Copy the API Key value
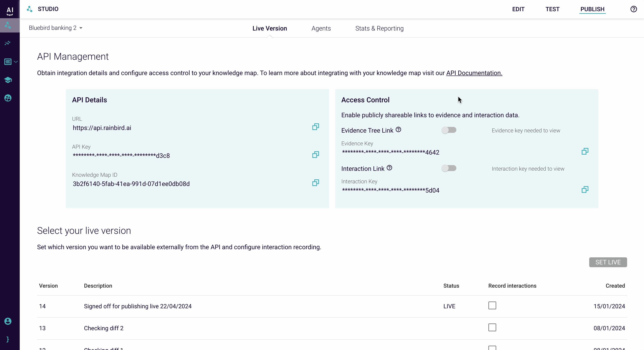The image size is (644, 350). pyautogui.click(x=315, y=155)
